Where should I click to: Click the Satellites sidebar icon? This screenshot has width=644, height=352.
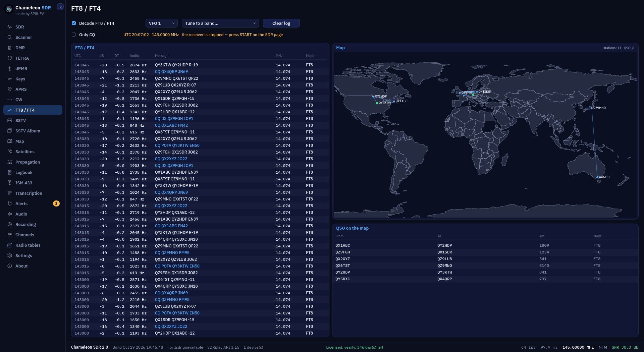click(10, 152)
